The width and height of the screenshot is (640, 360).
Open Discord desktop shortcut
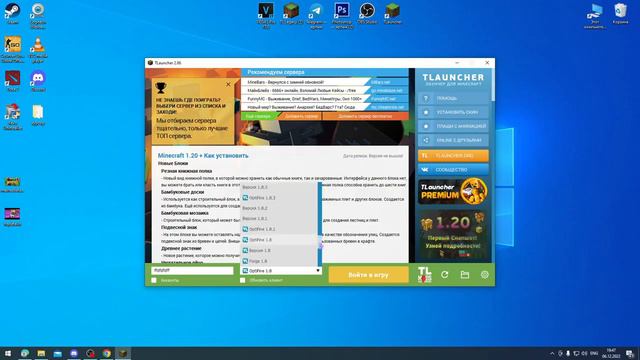38,81
